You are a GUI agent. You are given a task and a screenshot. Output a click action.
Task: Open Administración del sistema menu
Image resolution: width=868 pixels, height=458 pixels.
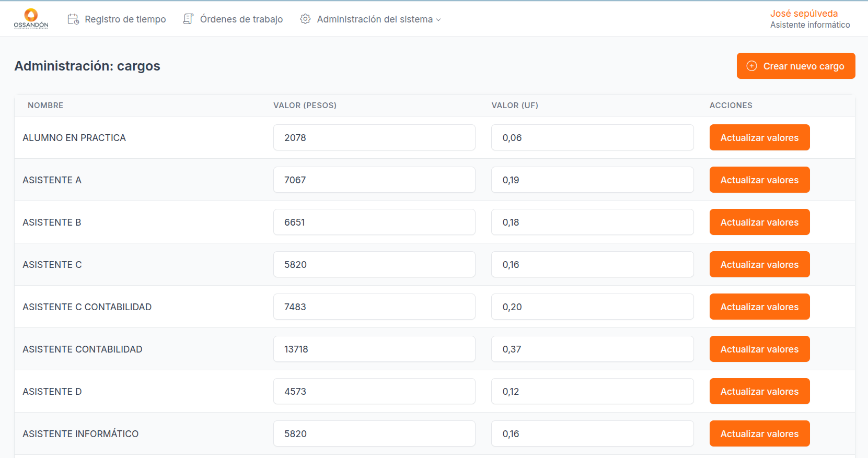tap(371, 19)
